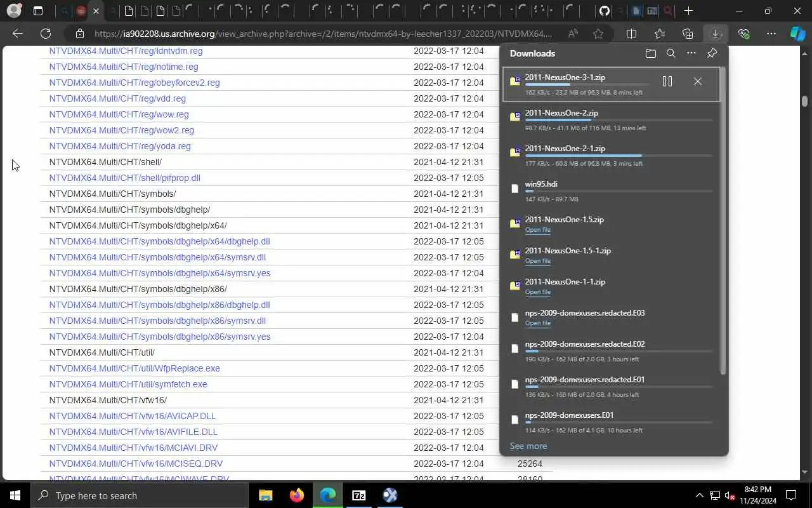Click the taskbar search box

point(140,495)
